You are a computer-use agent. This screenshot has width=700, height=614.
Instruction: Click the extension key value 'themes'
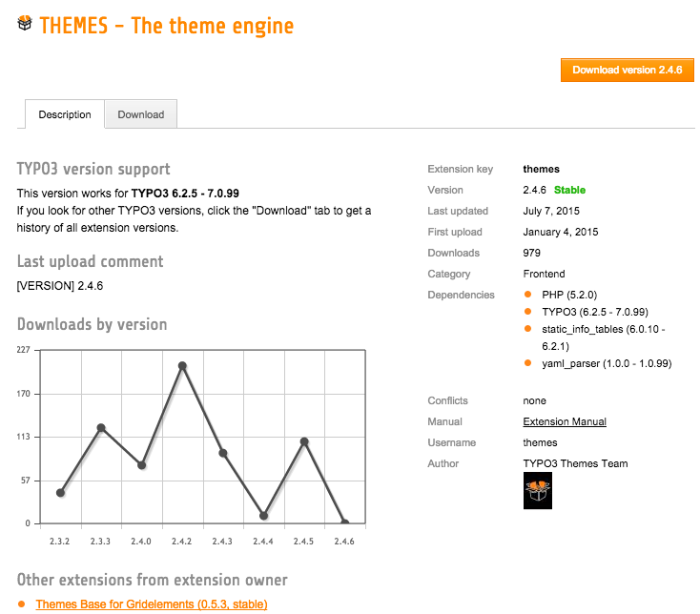(541, 169)
